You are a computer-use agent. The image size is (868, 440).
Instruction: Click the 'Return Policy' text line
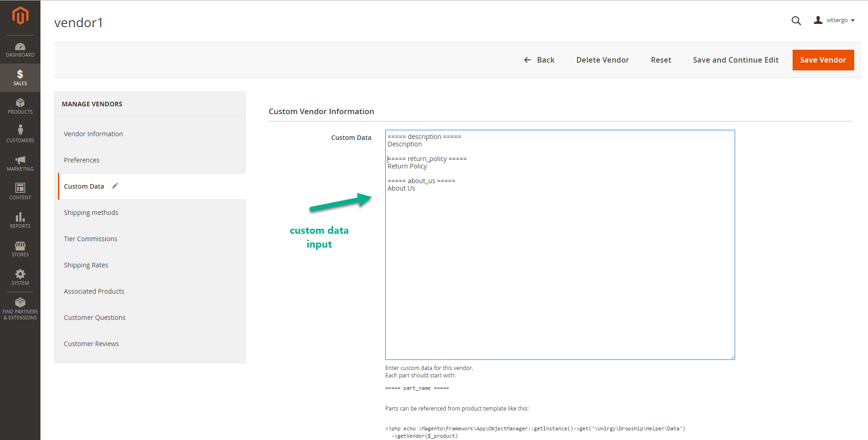407,166
